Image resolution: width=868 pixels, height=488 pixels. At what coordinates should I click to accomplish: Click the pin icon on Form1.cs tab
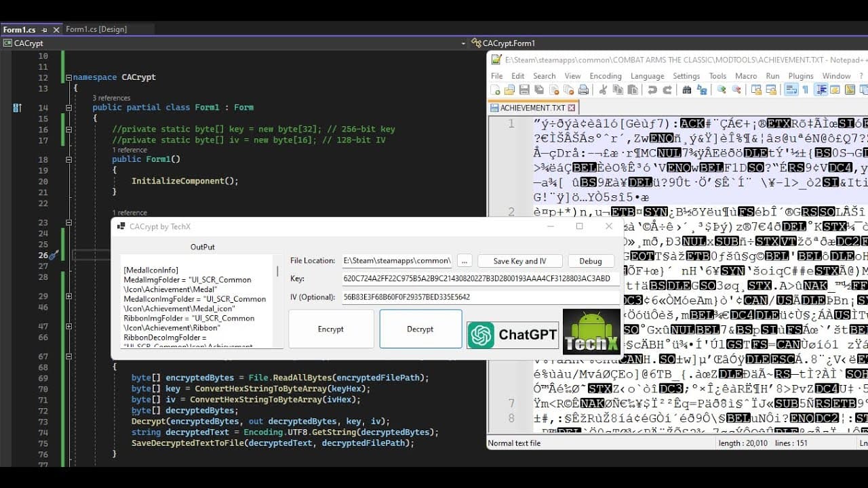[x=44, y=30]
